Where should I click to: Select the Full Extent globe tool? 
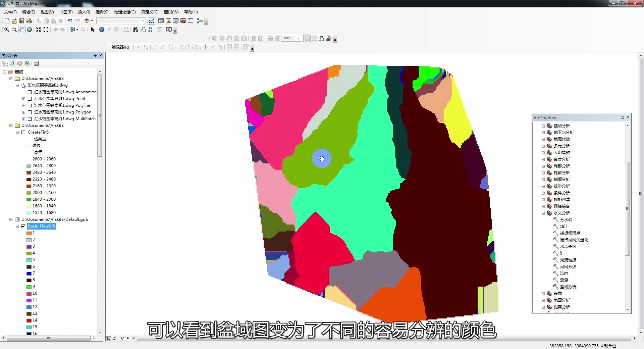tap(30, 30)
